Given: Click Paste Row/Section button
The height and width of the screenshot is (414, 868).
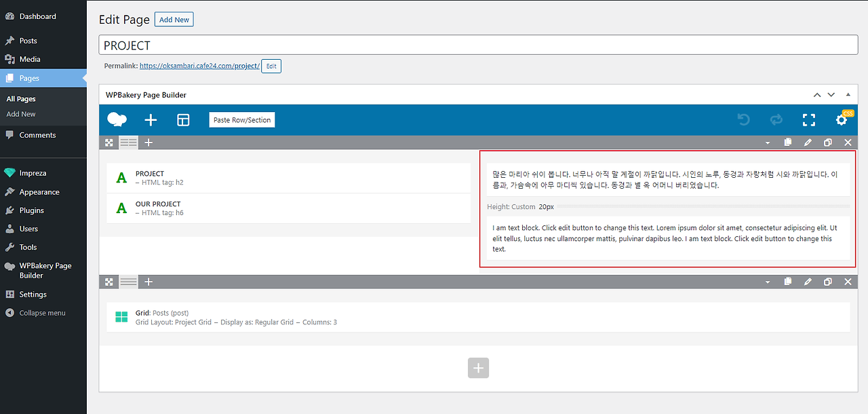Looking at the screenshot, I should [x=242, y=120].
